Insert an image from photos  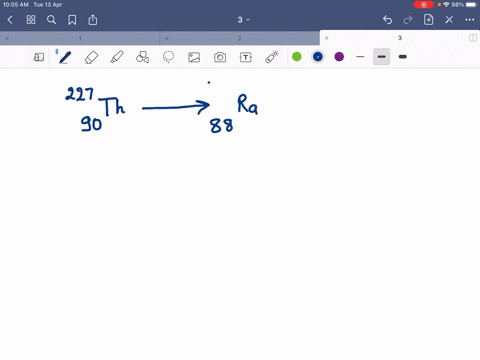click(x=194, y=57)
